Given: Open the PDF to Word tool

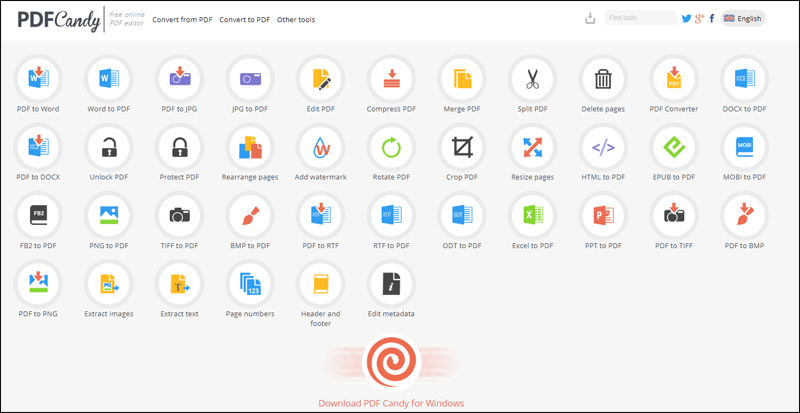Looking at the screenshot, I should click(38, 79).
